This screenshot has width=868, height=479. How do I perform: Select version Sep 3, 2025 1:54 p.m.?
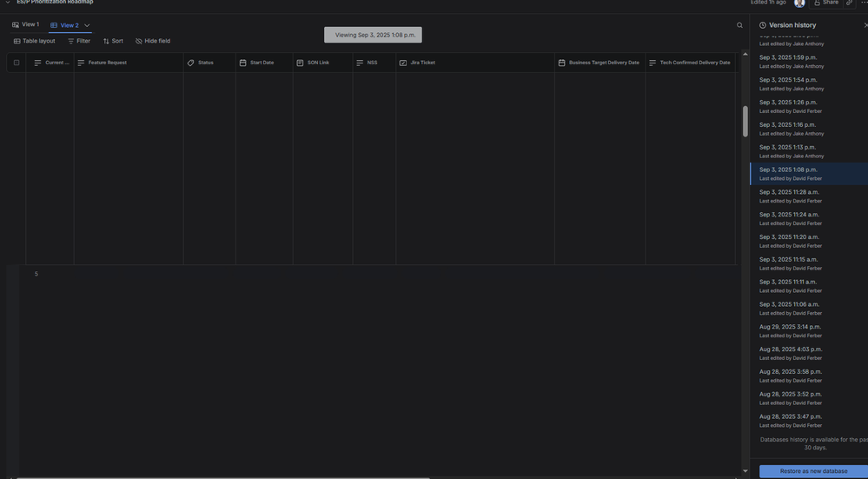click(x=809, y=84)
